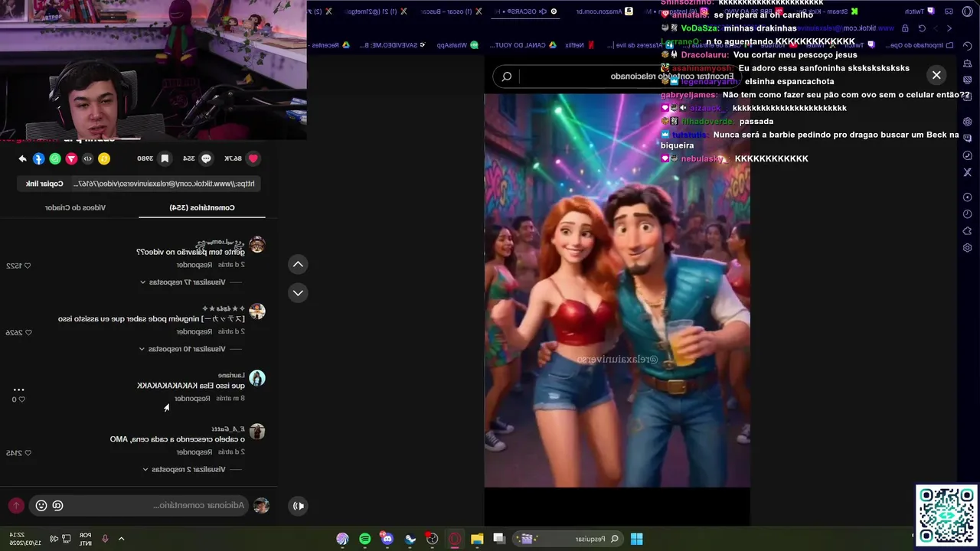The image size is (980, 551).
Task: Open the CANAL DO YOUT... bookmark
Action: 523,45
